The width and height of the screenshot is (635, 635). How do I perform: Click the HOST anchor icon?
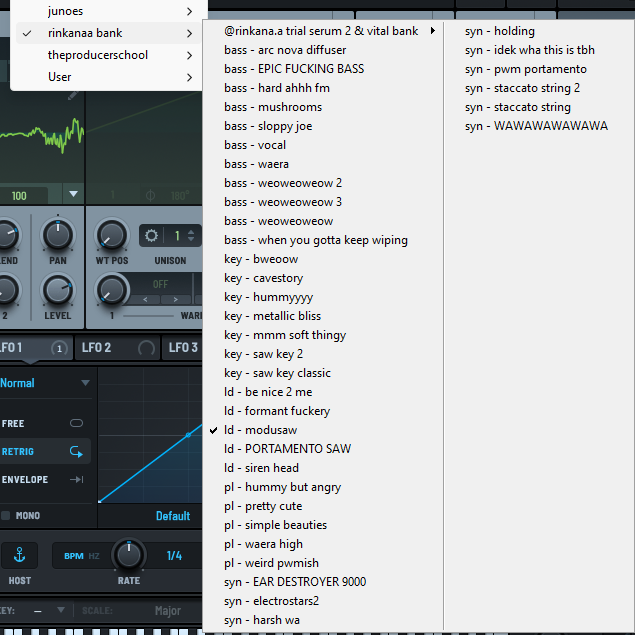coord(19,555)
